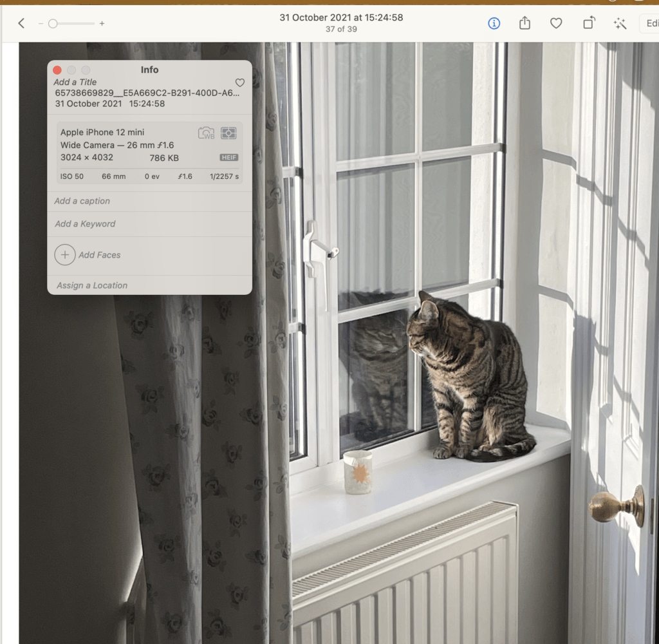Image resolution: width=659 pixels, height=644 pixels.
Task: Click the Info button in the toolbar
Action: [494, 23]
